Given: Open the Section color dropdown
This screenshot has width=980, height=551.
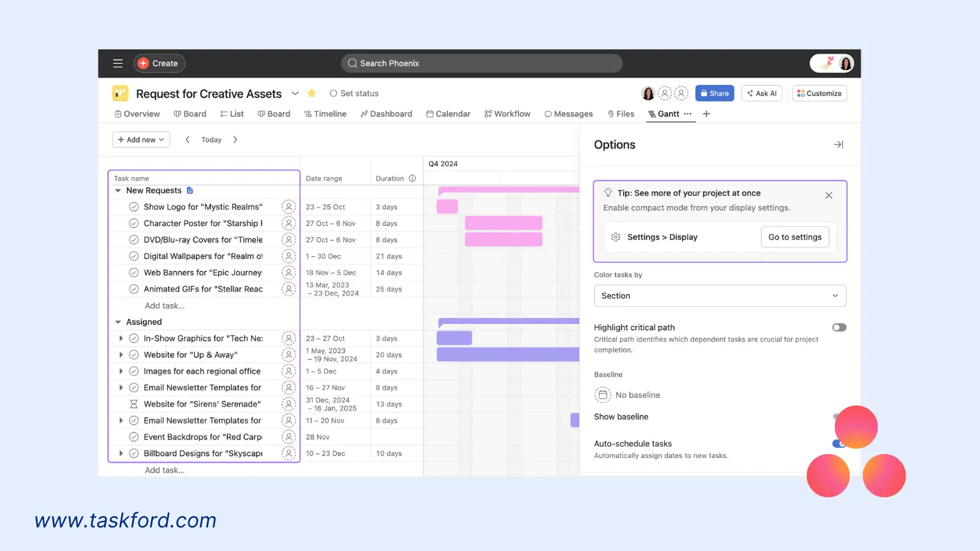Looking at the screenshot, I should click(720, 295).
